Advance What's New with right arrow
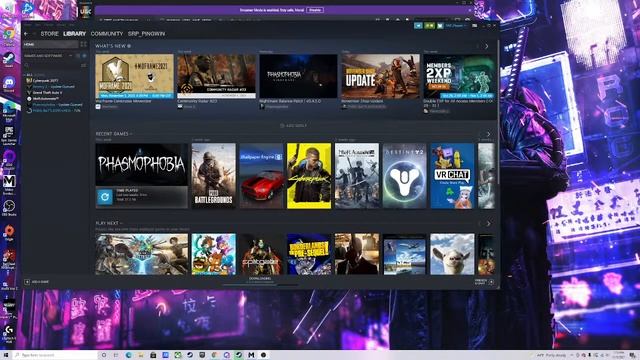Viewport: 640px width, 360px height. (x=487, y=46)
